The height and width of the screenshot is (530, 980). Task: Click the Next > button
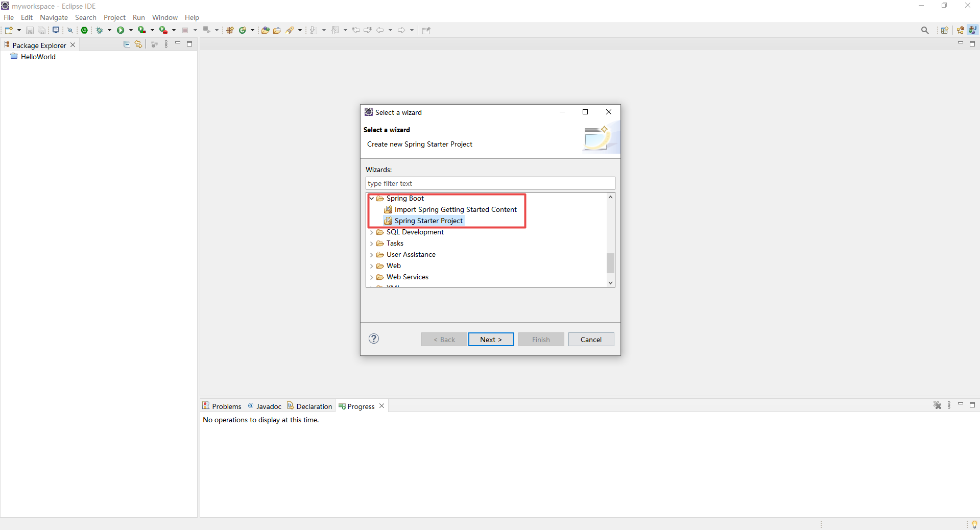point(491,340)
